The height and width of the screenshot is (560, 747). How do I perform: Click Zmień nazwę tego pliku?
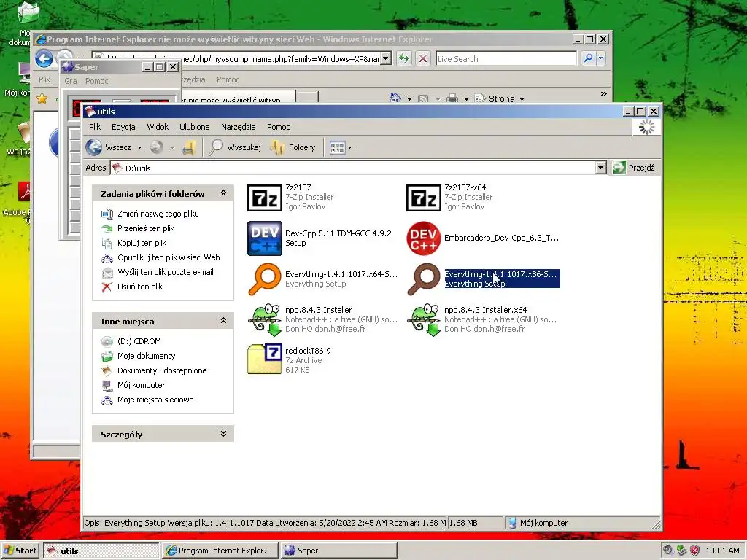pyautogui.click(x=158, y=214)
